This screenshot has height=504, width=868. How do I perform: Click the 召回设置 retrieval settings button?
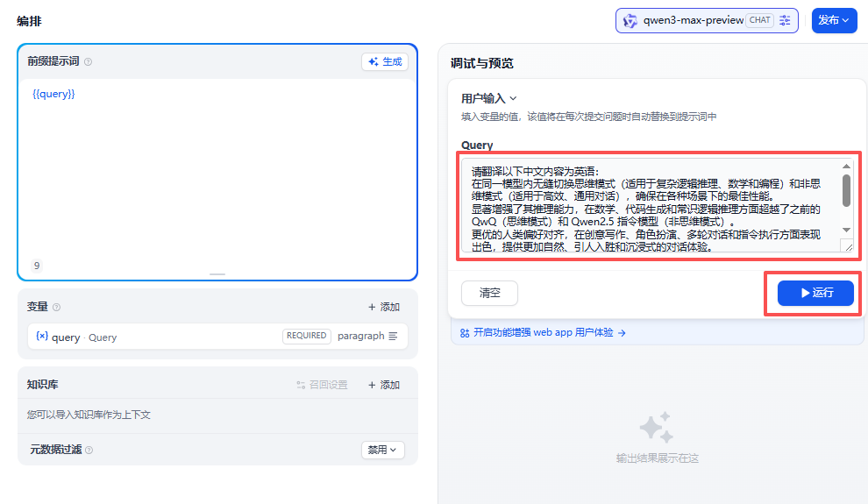pyautogui.click(x=322, y=385)
